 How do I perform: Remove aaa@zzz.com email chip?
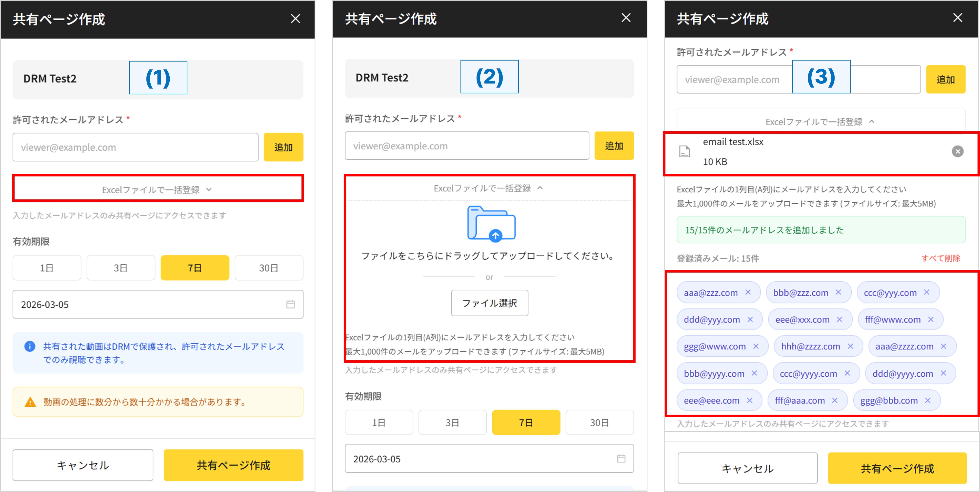pos(748,292)
